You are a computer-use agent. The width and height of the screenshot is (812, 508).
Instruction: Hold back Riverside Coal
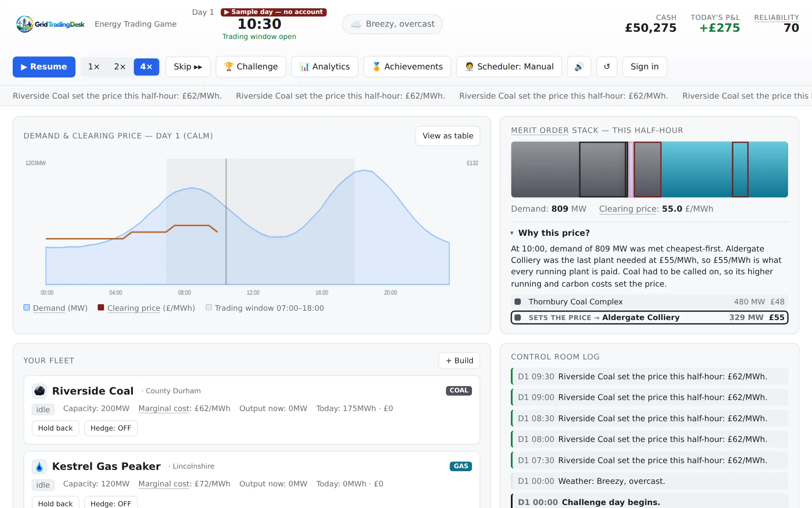point(55,428)
